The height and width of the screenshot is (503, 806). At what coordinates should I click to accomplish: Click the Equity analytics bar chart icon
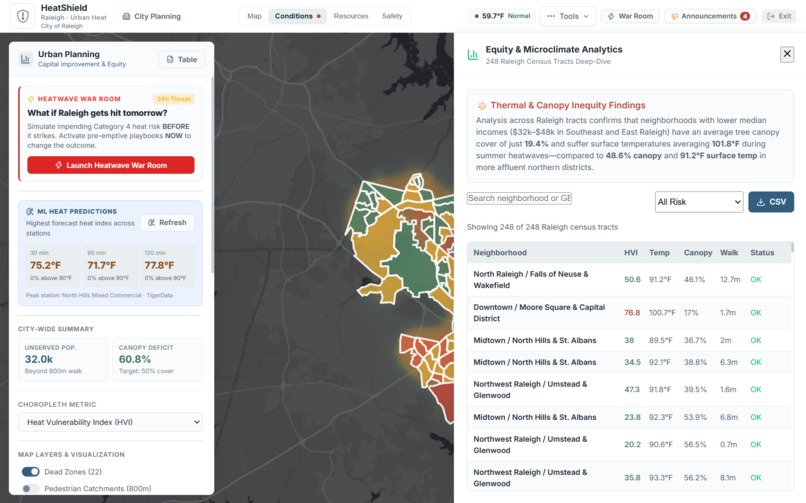(x=473, y=54)
